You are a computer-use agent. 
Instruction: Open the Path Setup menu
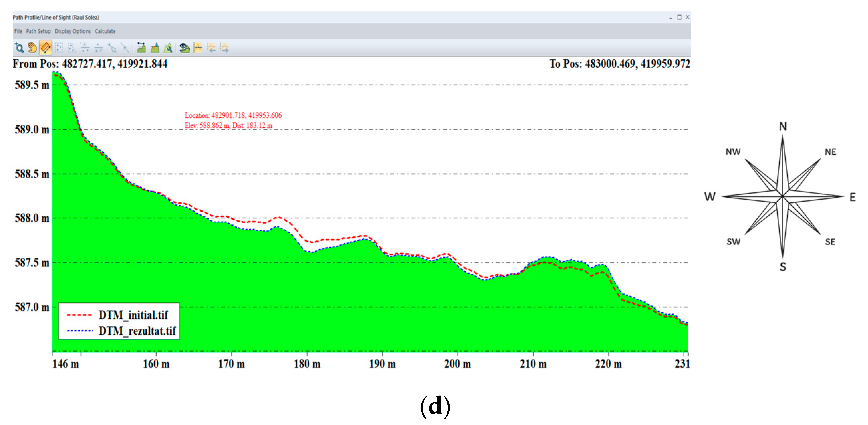[x=38, y=31]
